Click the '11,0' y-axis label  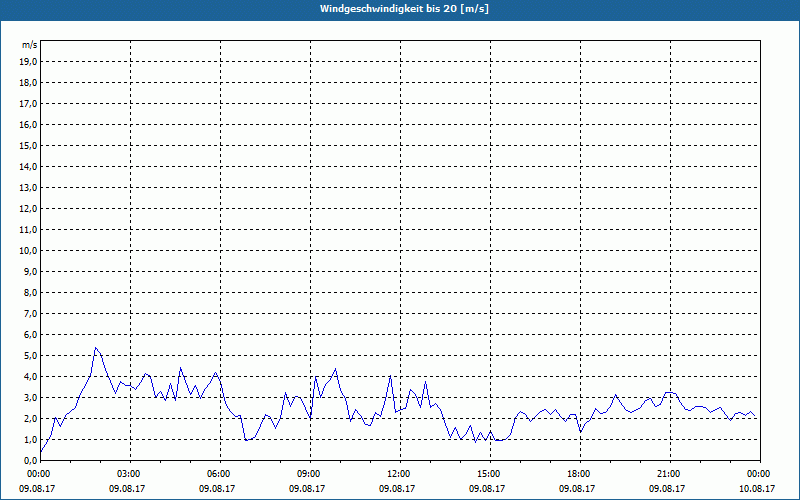pos(28,230)
